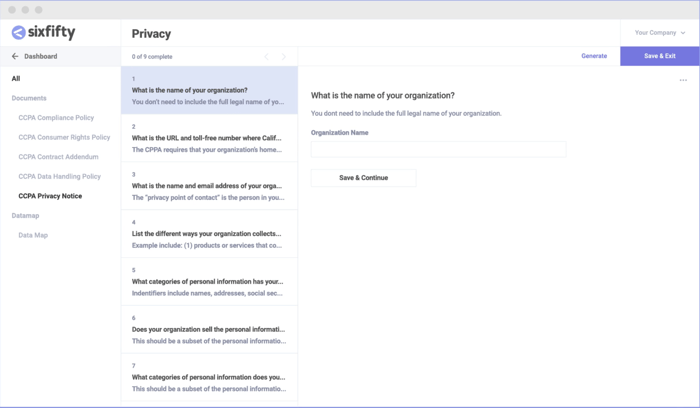Viewport: 700px width, 408px height.
Task: Focus the Organization Name input field
Action: coord(438,150)
